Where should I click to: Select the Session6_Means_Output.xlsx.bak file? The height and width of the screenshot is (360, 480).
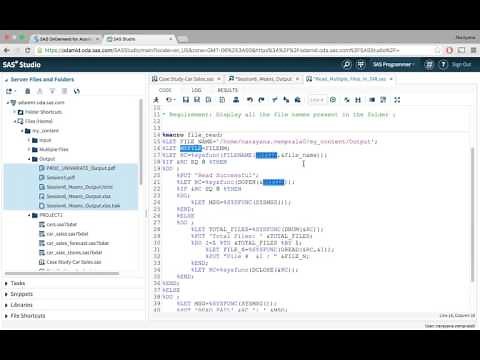coord(83,206)
